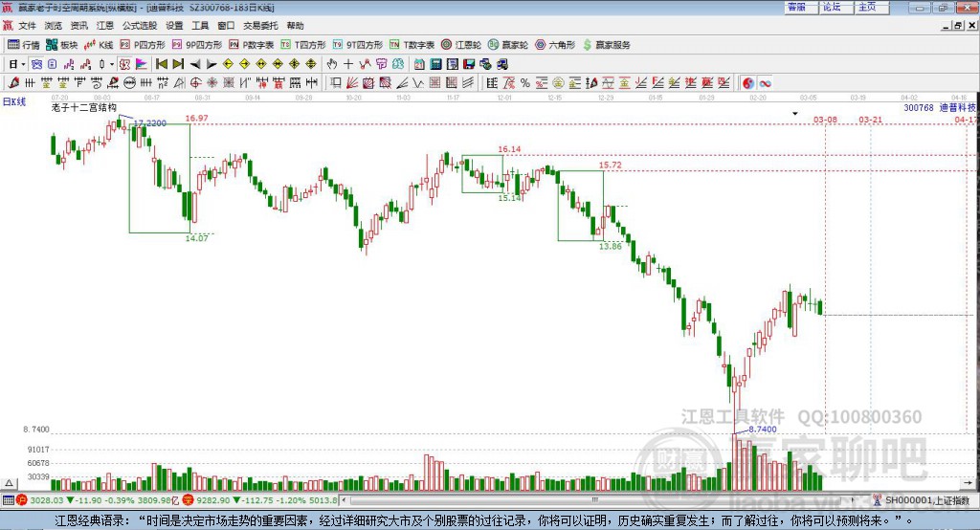Open the 板块 sector view
This screenshot has width=980, height=530.
coord(62,45)
